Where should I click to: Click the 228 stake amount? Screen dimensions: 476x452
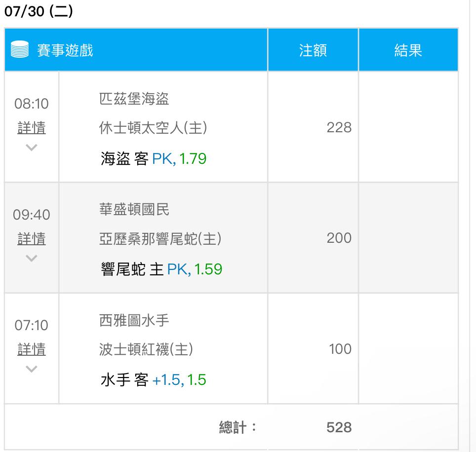coord(339,127)
